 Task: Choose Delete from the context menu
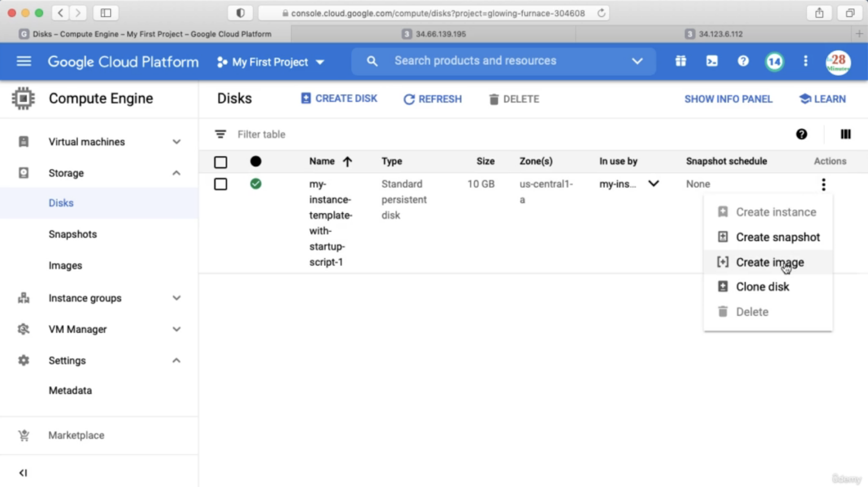point(768,312)
